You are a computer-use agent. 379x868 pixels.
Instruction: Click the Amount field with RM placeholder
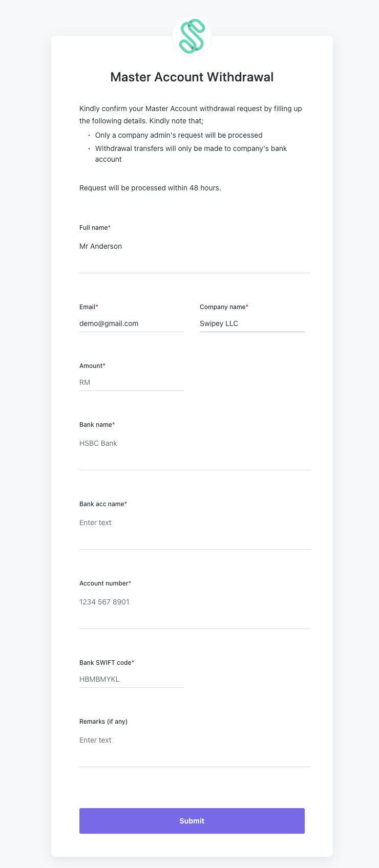[x=132, y=382]
